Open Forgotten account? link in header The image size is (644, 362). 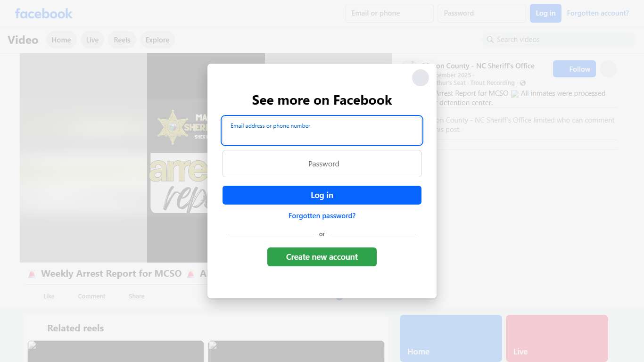(598, 13)
